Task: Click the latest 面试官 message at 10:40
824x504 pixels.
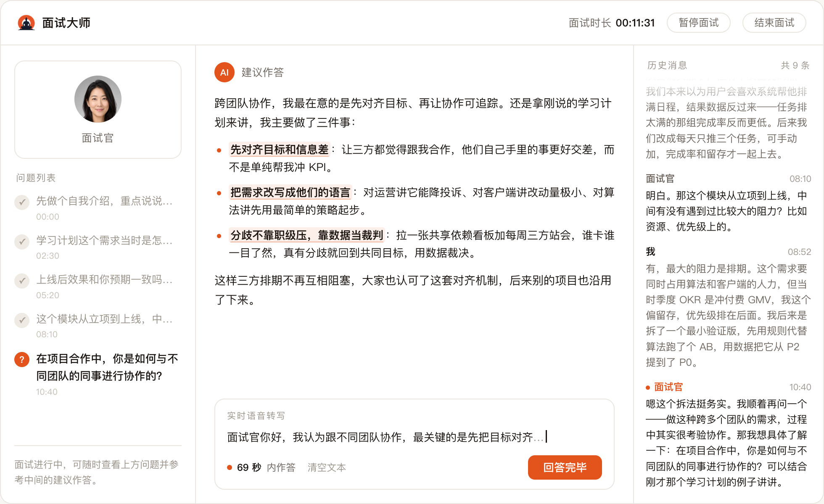Action: click(x=728, y=435)
